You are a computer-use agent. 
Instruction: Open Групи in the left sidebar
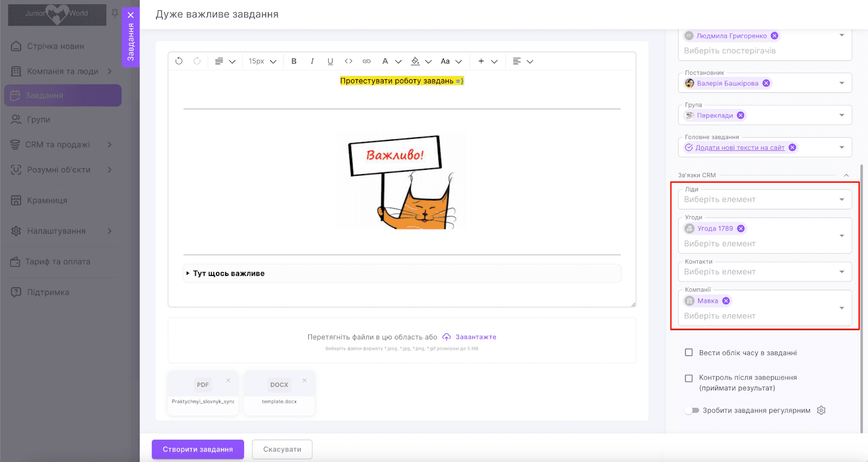click(39, 119)
